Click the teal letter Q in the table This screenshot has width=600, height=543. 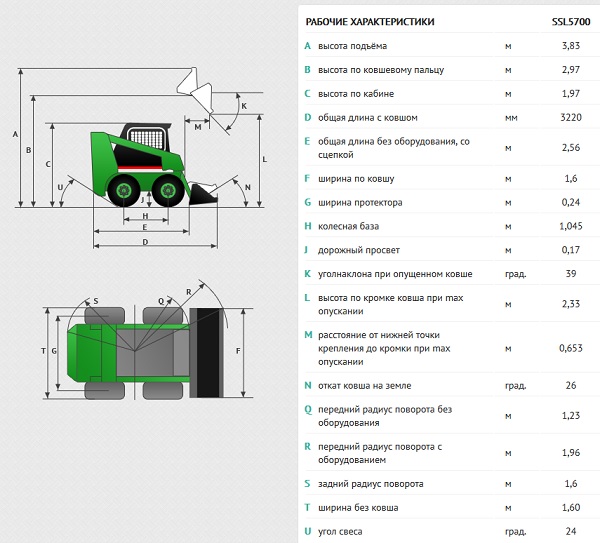point(308,410)
